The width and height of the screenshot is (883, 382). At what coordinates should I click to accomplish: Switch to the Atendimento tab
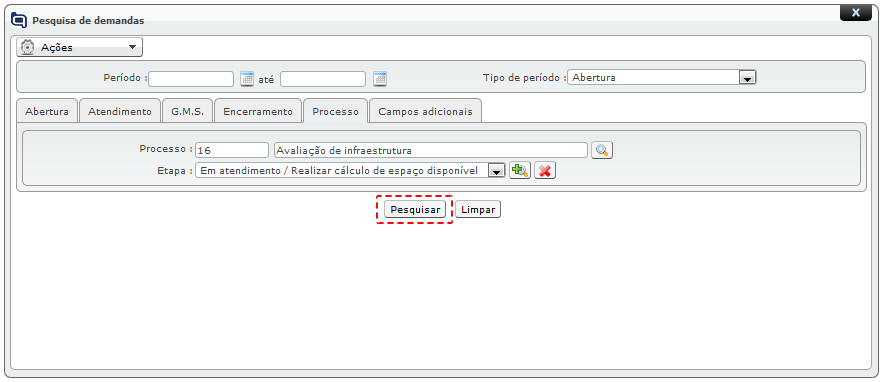pyautogui.click(x=119, y=111)
